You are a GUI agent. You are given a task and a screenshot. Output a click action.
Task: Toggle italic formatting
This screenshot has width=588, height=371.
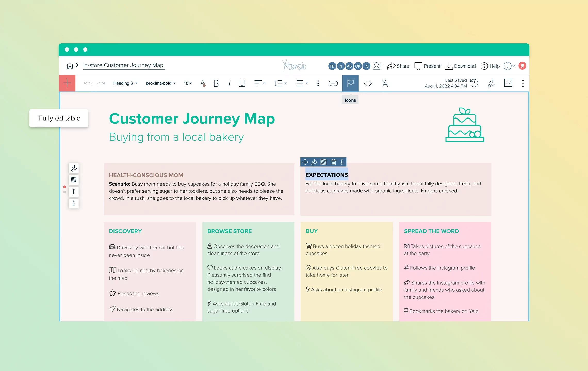pos(229,83)
